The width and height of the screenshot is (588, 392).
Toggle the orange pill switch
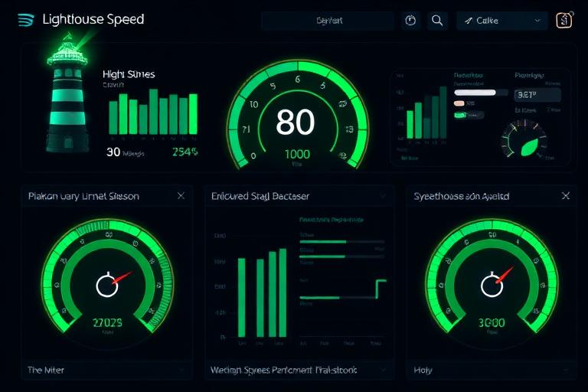click(x=459, y=103)
